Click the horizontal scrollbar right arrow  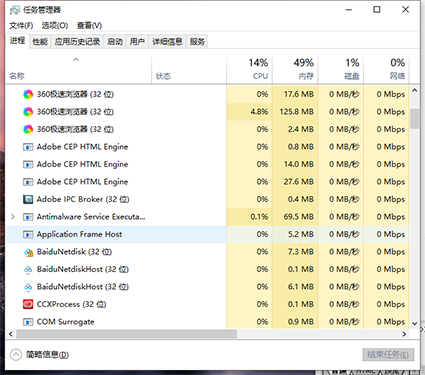(x=404, y=334)
